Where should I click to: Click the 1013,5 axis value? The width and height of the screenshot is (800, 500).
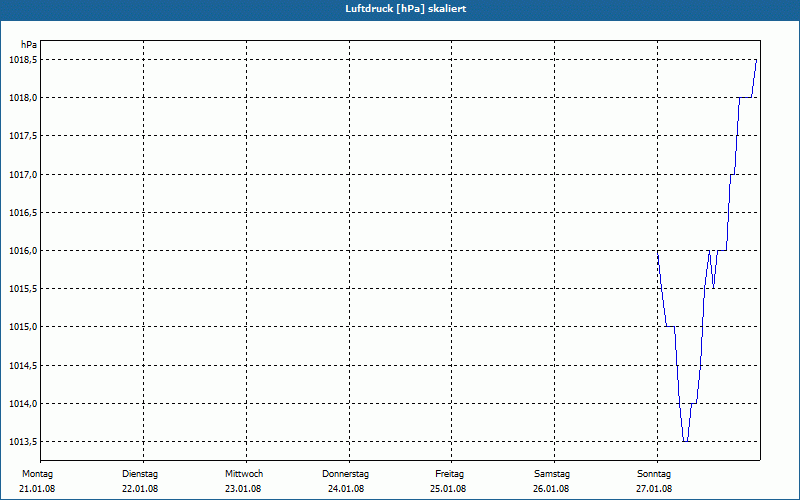[x=23, y=441]
